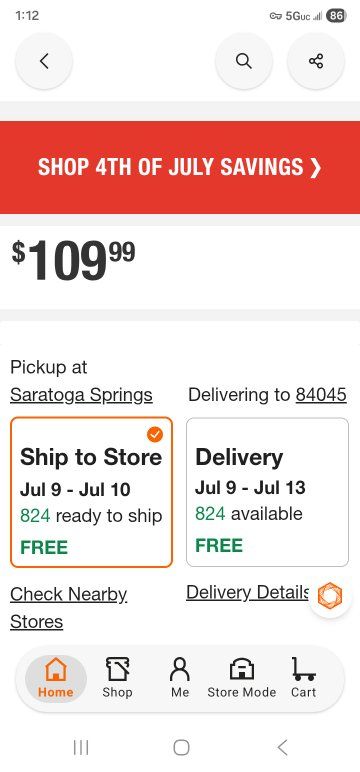Go to Home in bottom navigation

[x=56, y=678]
